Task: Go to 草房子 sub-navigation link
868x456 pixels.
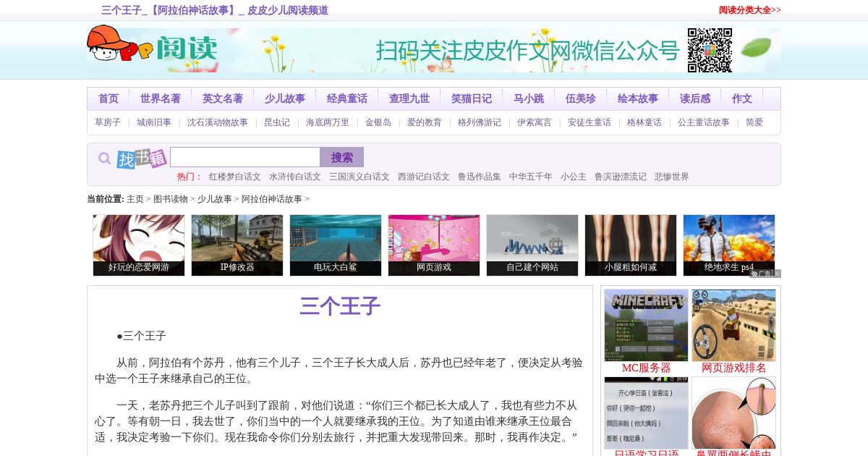Action: pos(108,122)
